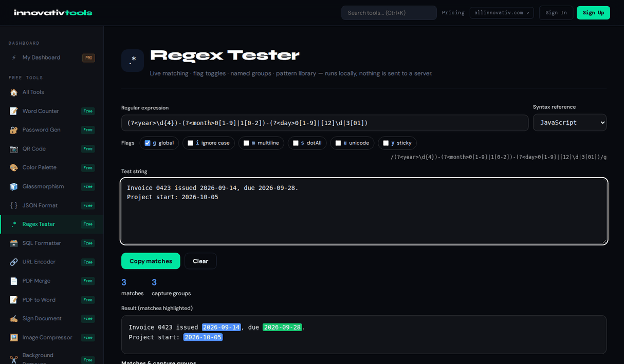Click the URL Encoder link icon
Image resolution: width=624 pixels, height=364 pixels.
coord(14,262)
